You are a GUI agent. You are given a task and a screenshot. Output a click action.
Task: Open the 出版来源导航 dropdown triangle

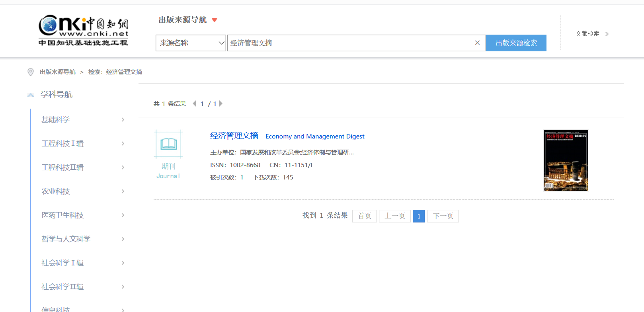215,20
